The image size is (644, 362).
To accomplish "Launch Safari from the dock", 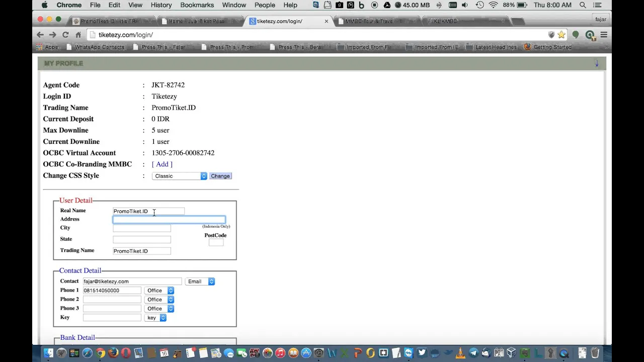I will coord(88,353).
